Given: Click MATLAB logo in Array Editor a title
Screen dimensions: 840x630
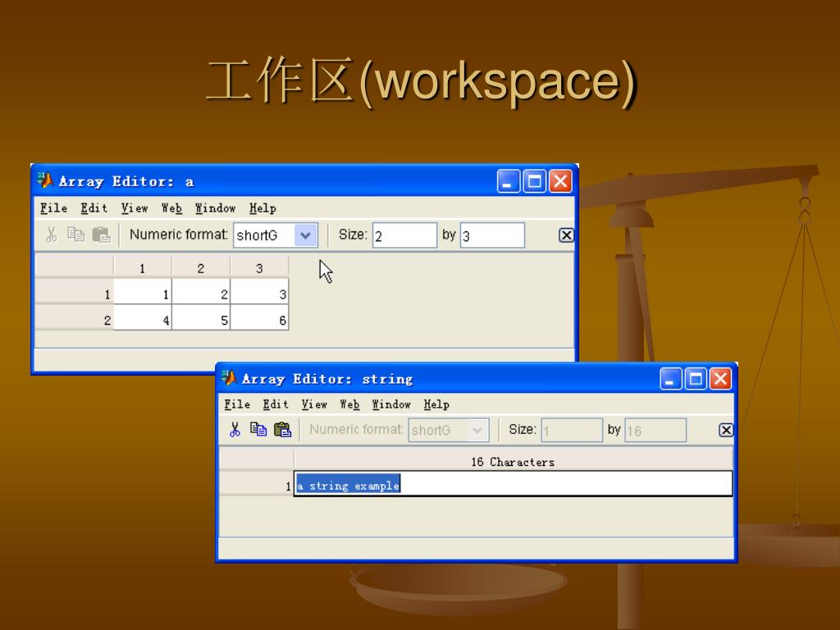Looking at the screenshot, I should (x=45, y=180).
